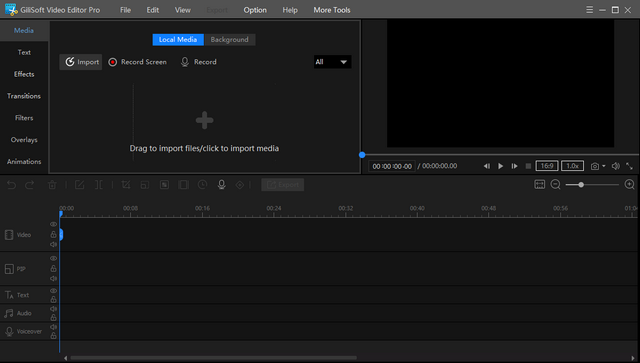The width and height of the screenshot is (640, 363).
Task: Click the Voiceover track microphone icon
Action: pyautogui.click(x=9, y=332)
